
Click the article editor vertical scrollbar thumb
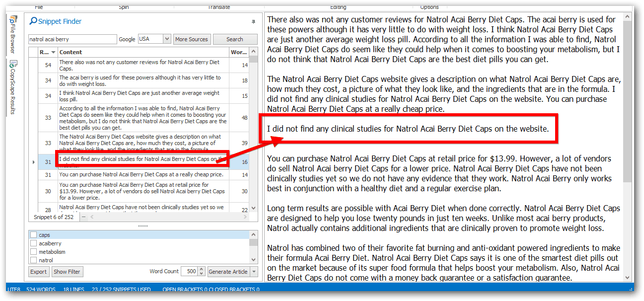point(628,102)
